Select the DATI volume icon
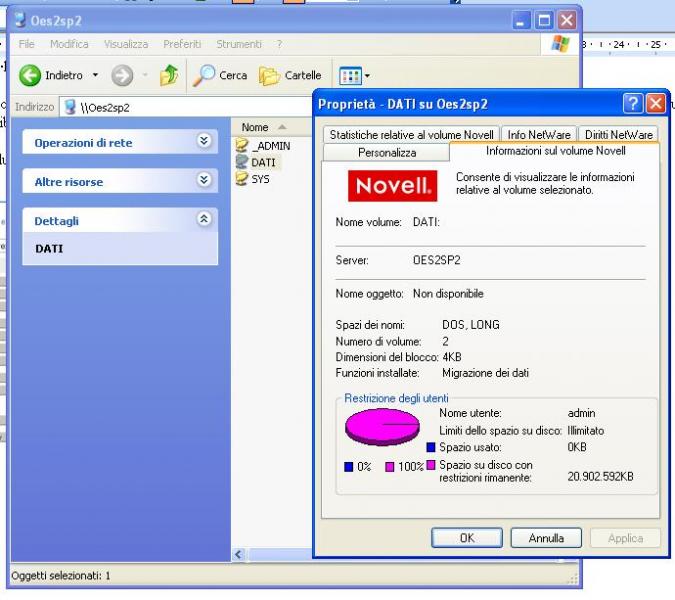This screenshot has width=675, height=600. (242, 162)
